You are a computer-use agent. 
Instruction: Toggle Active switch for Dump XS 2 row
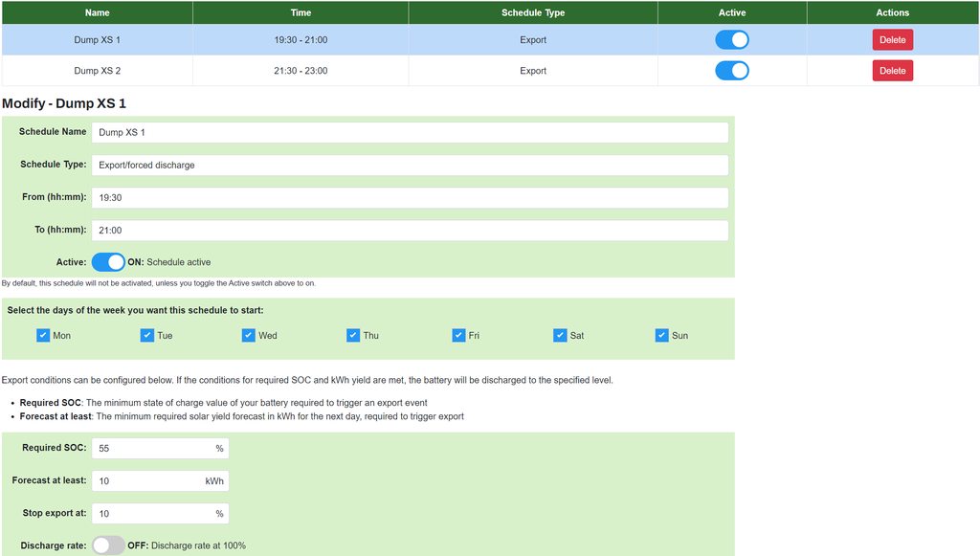coord(732,71)
